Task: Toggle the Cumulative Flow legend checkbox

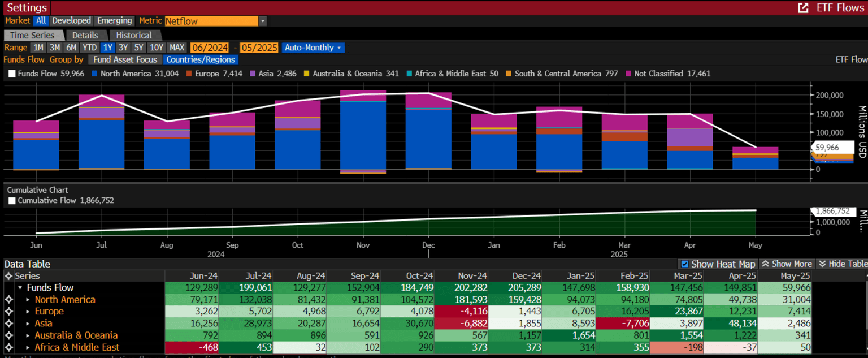Action: [x=12, y=201]
